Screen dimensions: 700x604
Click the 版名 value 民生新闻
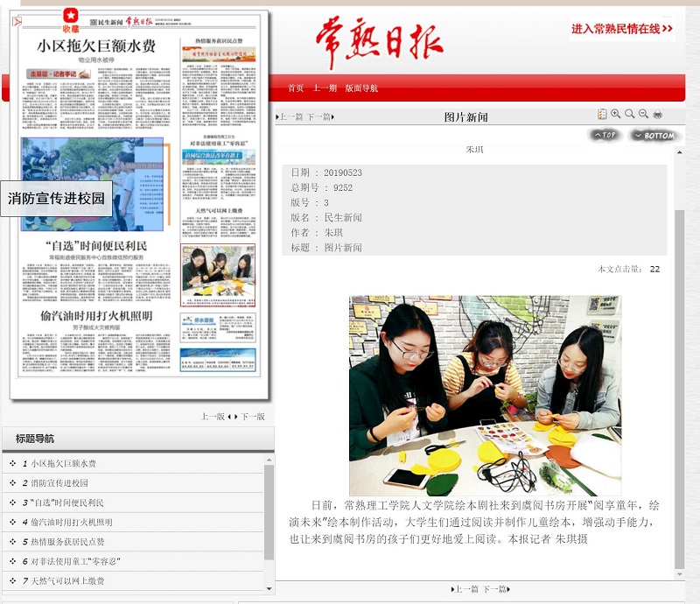coord(343,218)
